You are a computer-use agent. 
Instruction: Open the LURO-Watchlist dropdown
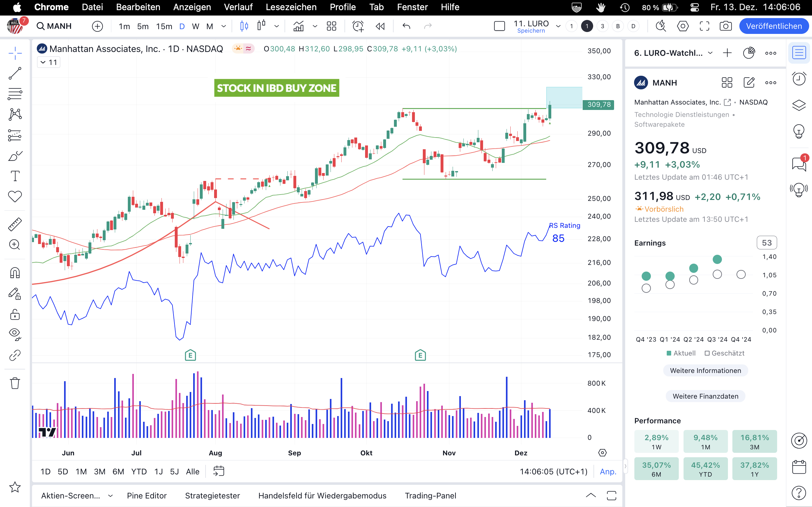pos(710,53)
